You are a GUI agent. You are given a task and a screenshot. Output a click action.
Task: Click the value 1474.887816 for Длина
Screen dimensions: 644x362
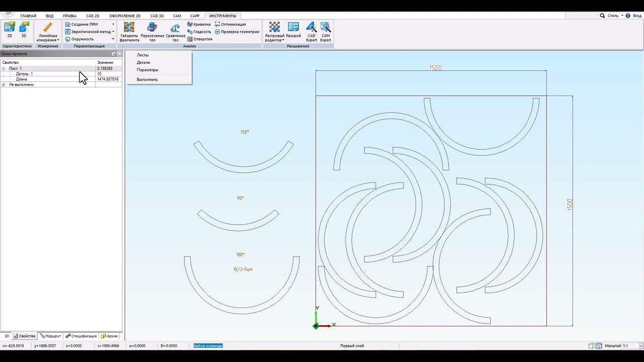point(108,79)
